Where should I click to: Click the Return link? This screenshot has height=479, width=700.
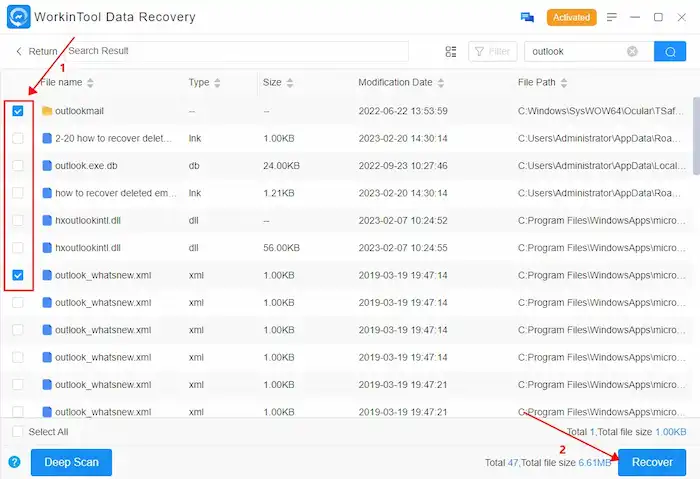click(43, 51)
